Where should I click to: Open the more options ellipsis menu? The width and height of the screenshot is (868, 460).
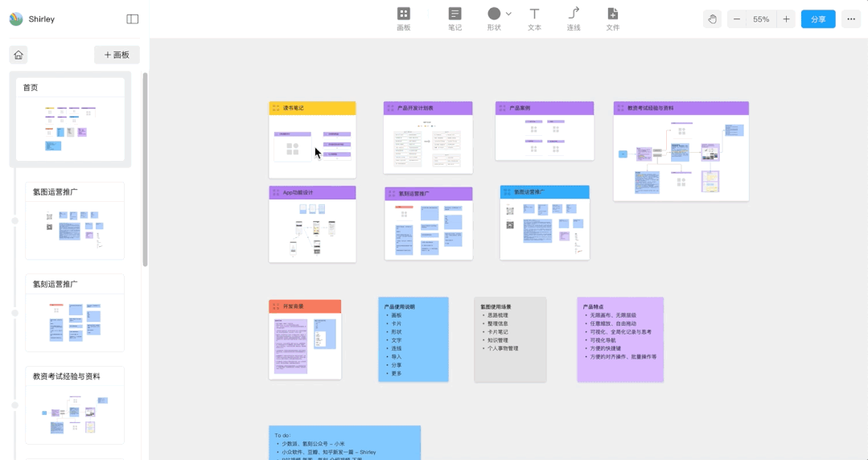851,19
